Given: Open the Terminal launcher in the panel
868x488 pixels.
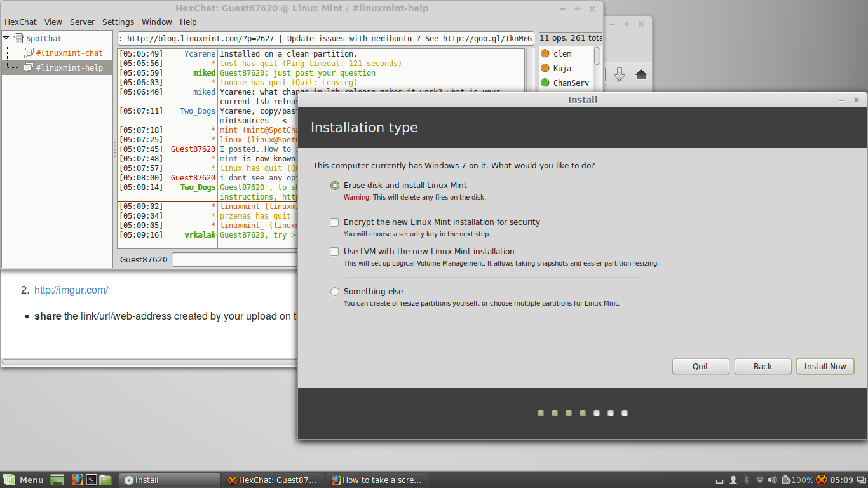Looking at the screenshot, I should (x=92, y=480).
